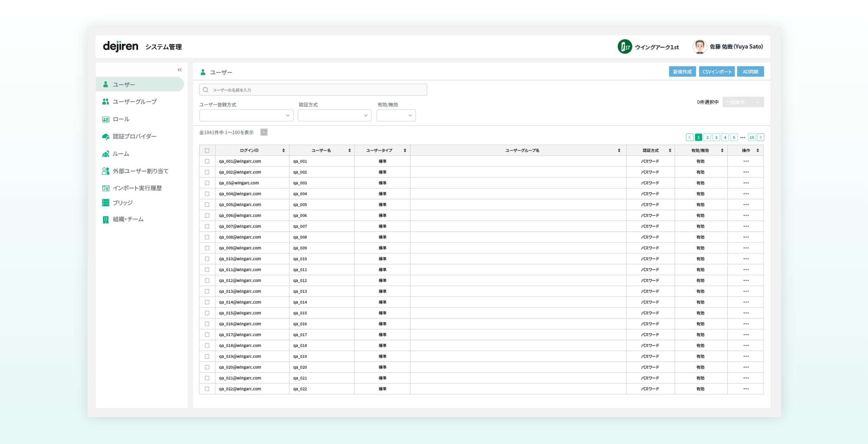Open actions menu for qa_010 row
This screenshot has width=868, height=444.
(746, 259)
